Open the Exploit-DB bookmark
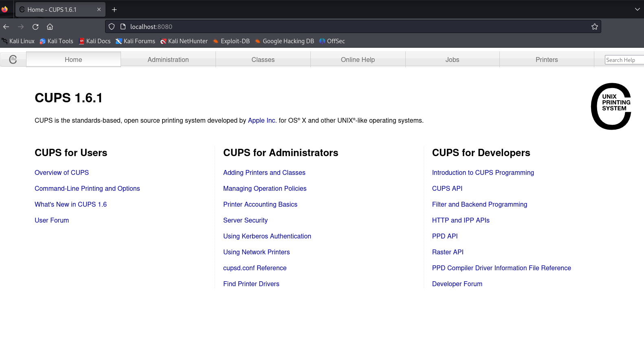 pos(231,41)
